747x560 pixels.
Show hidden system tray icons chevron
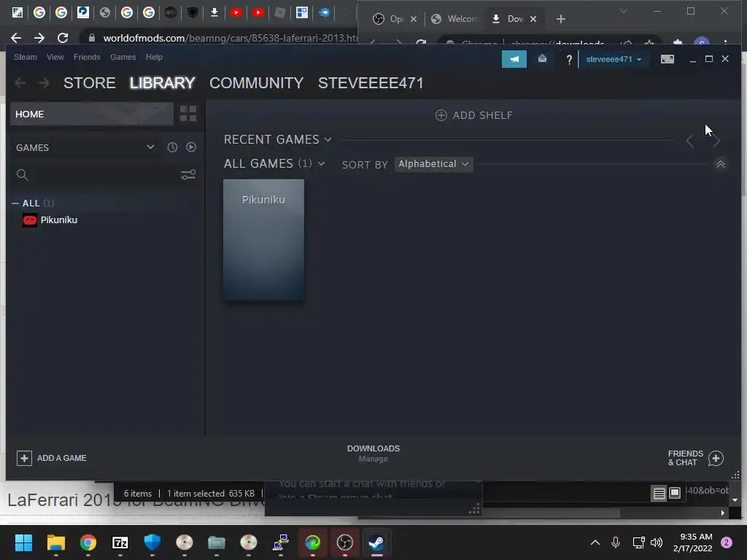[595, 542]
